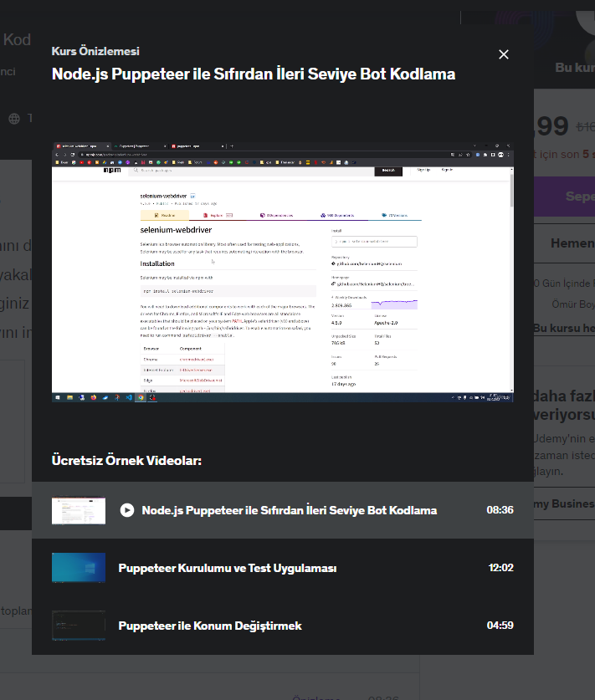Click 'Hemen' buy-now button on background page
The width and height of the screenshot is (595, 700).
[x=565, y=243]
